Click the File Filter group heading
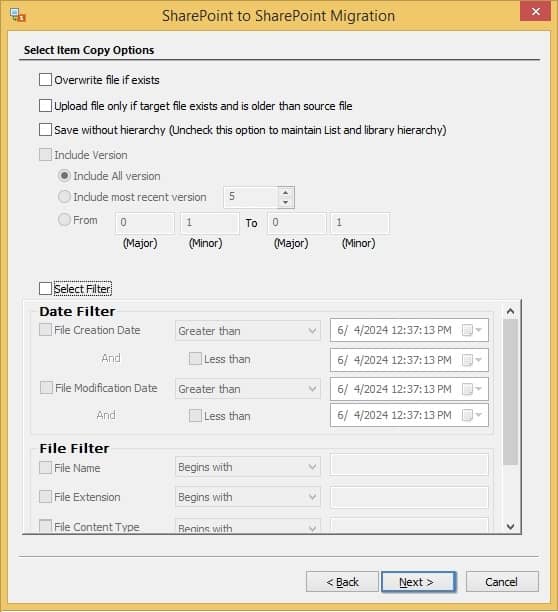 click(74, 448)
